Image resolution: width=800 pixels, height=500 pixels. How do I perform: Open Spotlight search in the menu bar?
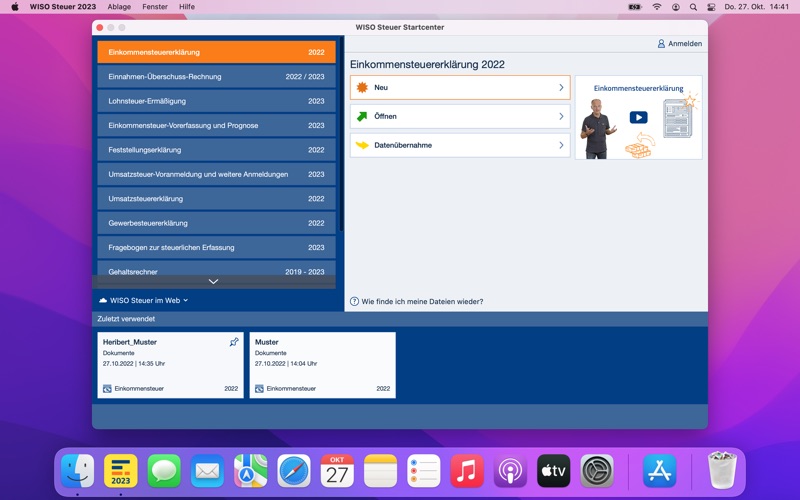(x=693, y=7)
